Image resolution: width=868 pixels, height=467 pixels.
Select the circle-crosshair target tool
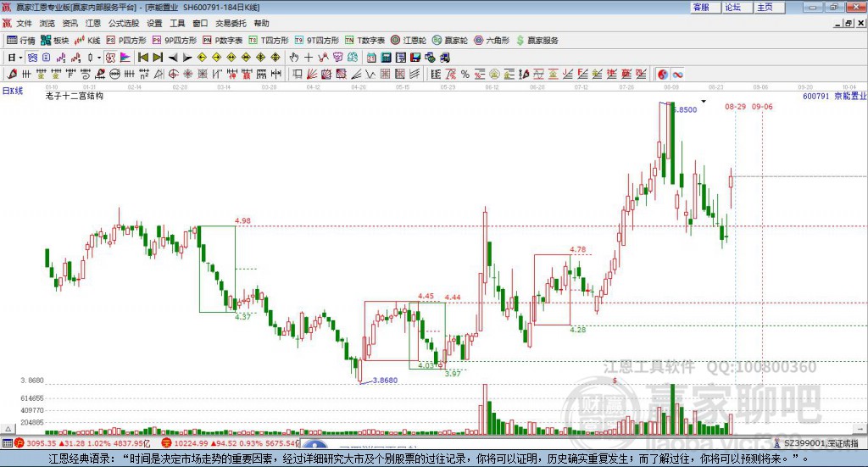click(x=173, y=74)
